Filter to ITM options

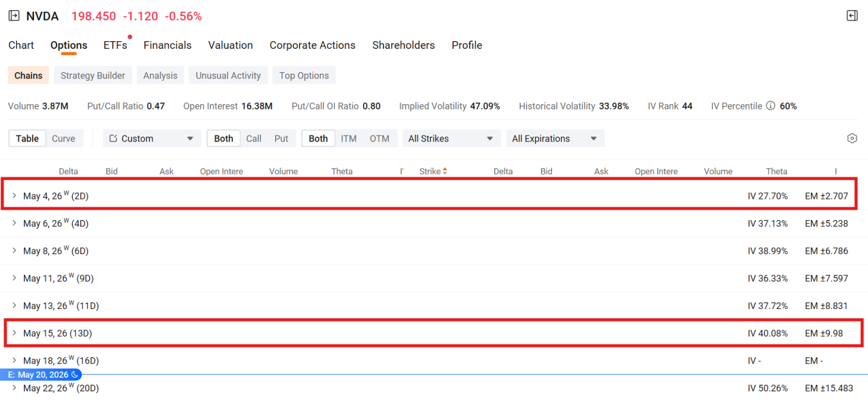[349, 138]
